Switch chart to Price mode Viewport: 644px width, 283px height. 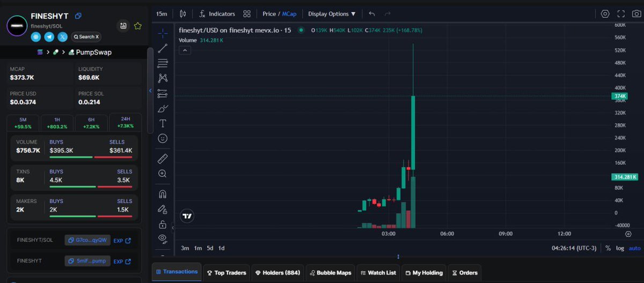(269, 14)
